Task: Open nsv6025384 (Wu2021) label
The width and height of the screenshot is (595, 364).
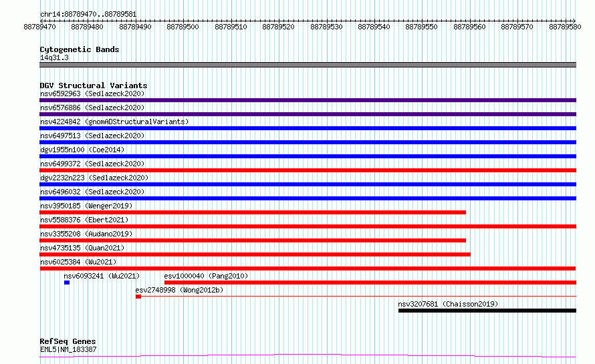Action: [78, 262]
